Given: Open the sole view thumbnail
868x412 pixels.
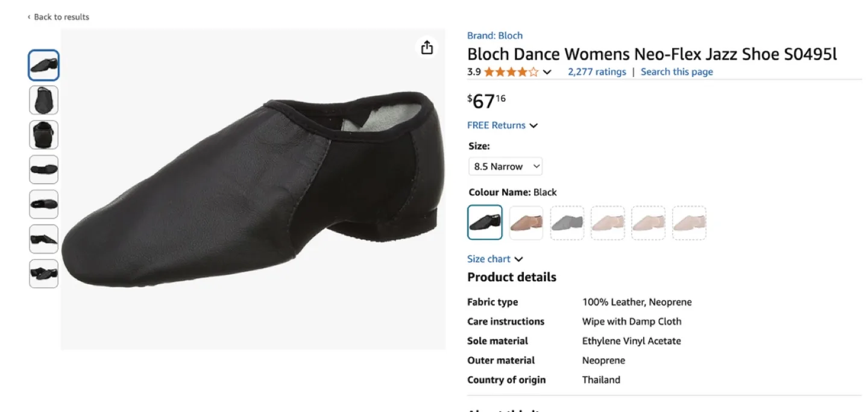Looking at the screenshot, I should 43,169.
